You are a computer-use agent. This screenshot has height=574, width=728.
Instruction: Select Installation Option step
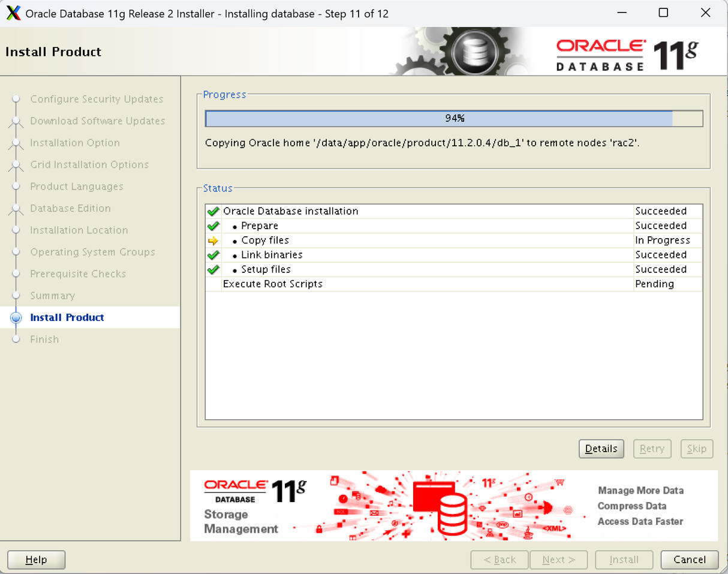(75, 143)
